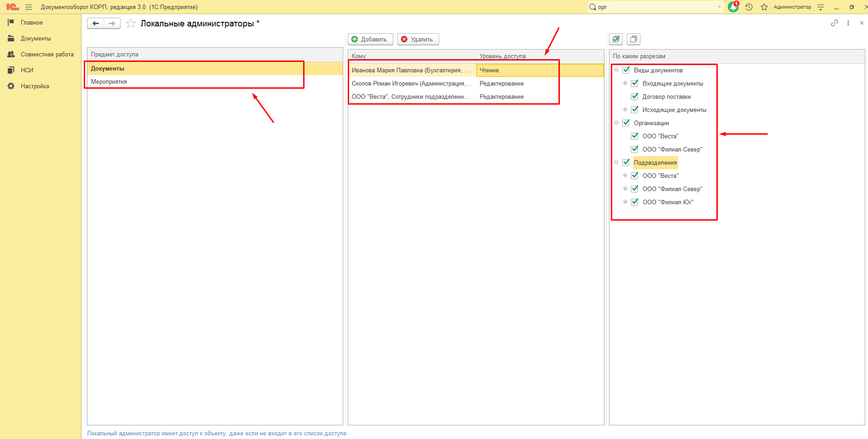Toggle the Подразделения checkbox
This screenshot has height=439, width=868.
[x=626, y=162]
